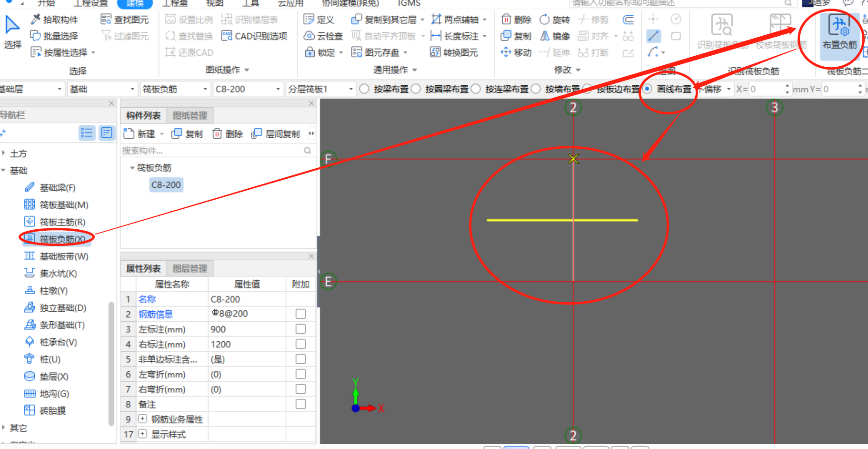Delete component using 删除 in list toolbar

[x=228, y=134]
